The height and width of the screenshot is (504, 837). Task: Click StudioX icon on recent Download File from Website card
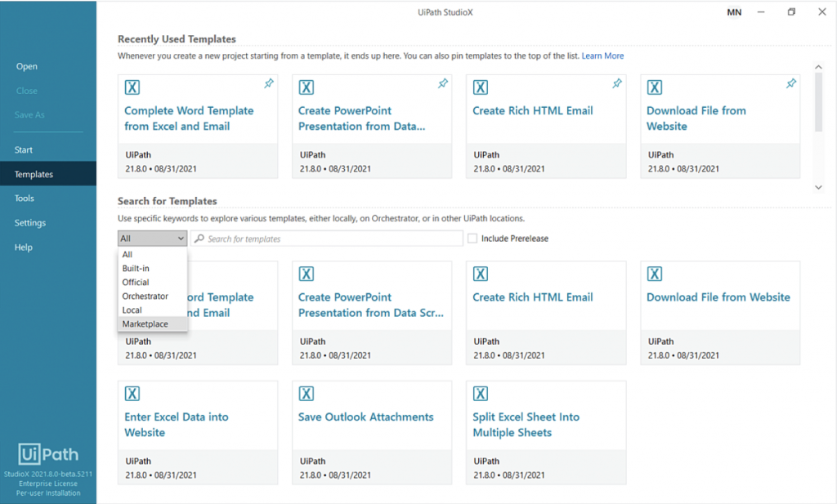[x=655, y=87]
